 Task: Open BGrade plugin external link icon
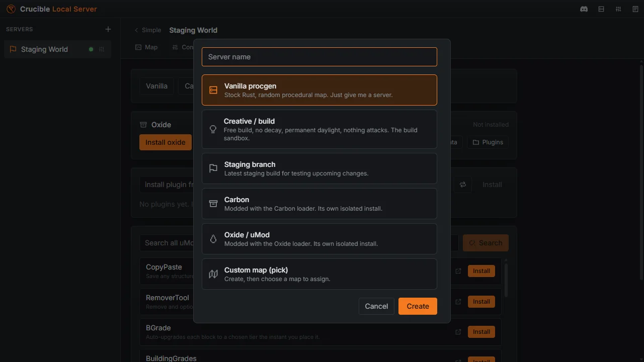click(458, 332)
